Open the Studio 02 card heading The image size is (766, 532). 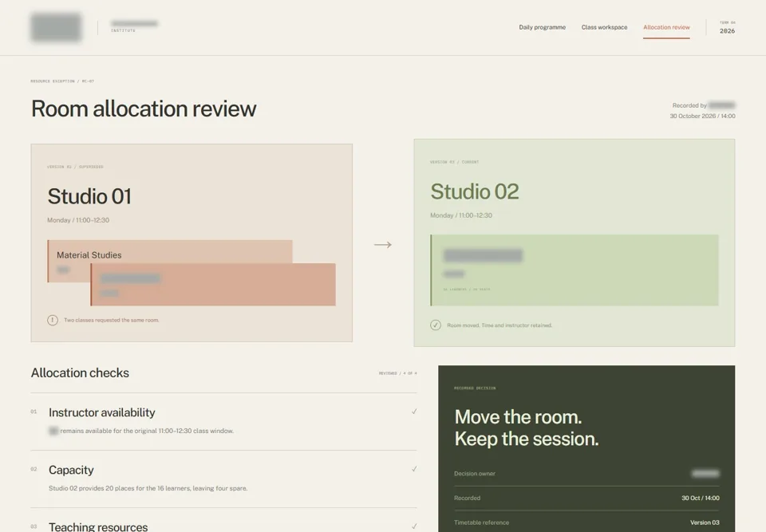pyautogui.click(x=474, y=191)
